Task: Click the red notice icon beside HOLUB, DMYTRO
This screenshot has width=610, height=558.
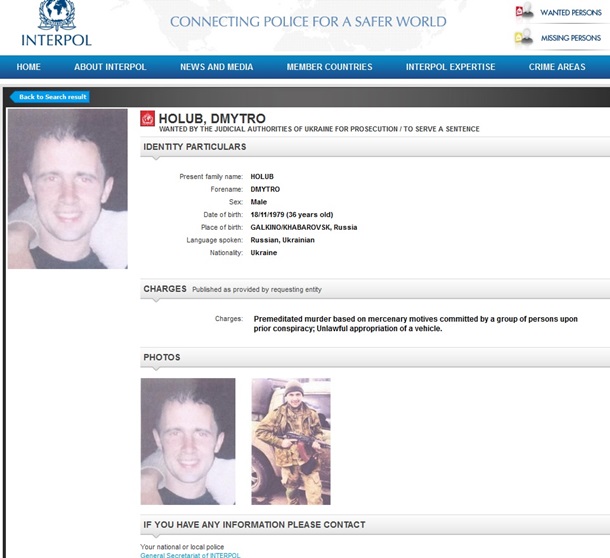Action: (x=147, y=119)
